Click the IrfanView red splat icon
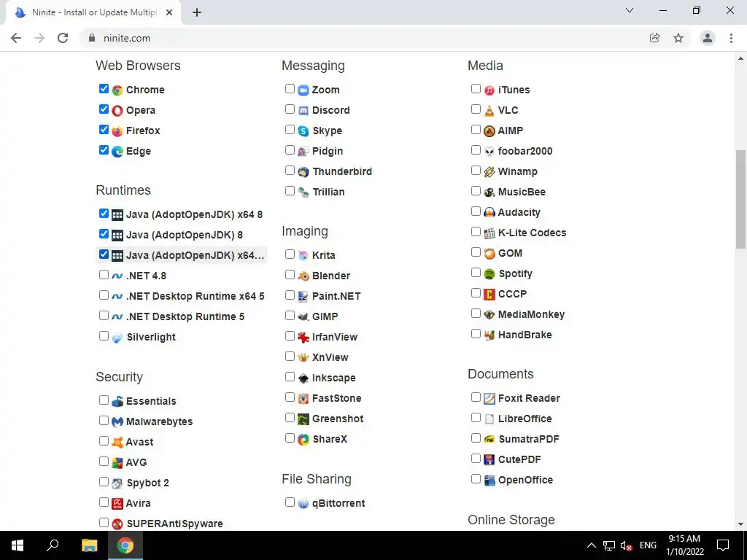Screen dimensions: 747x560 (303, 337)
